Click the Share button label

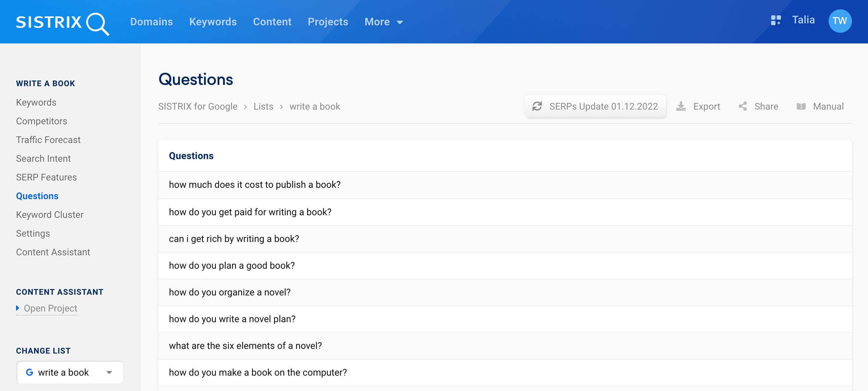coord(766,106)
